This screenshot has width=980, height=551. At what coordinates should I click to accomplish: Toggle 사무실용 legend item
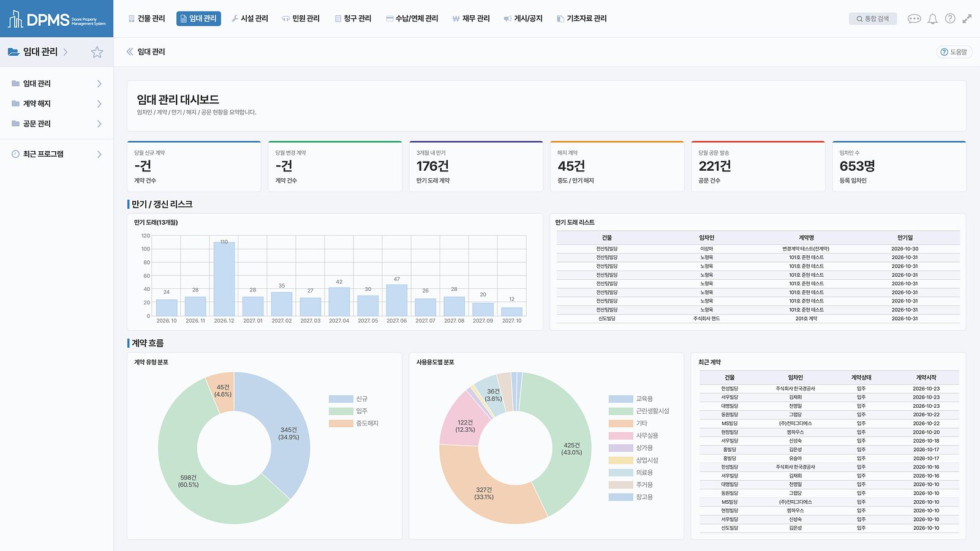pyautogui.click(x=633, y=435)
